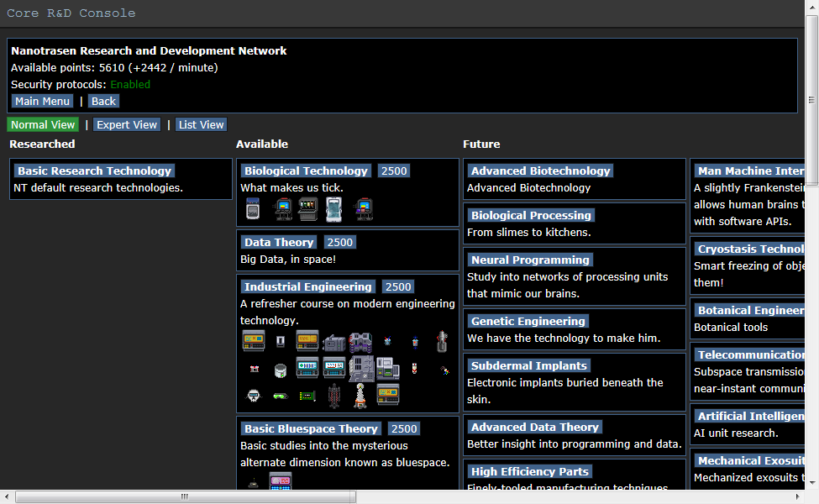This screenshot has width=819, height=504.
Task: Open the Basic Research Technology node
Action: tap(95, 171)
